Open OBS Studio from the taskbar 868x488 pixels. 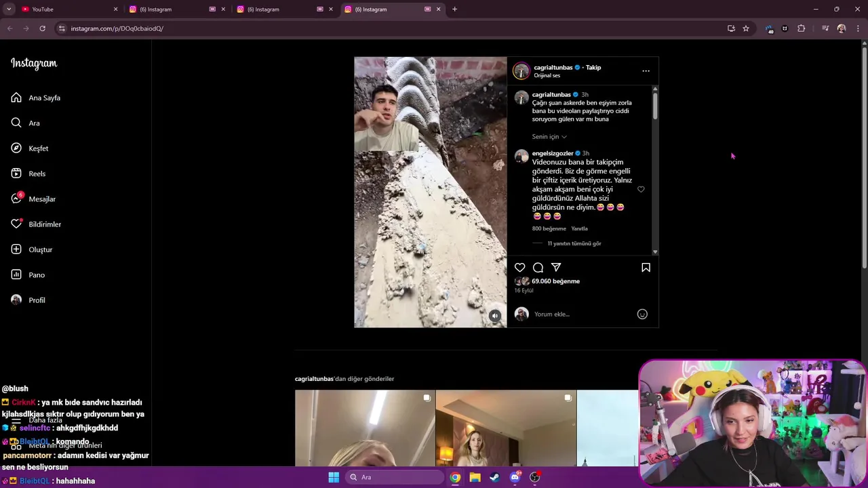click(534, 477)
